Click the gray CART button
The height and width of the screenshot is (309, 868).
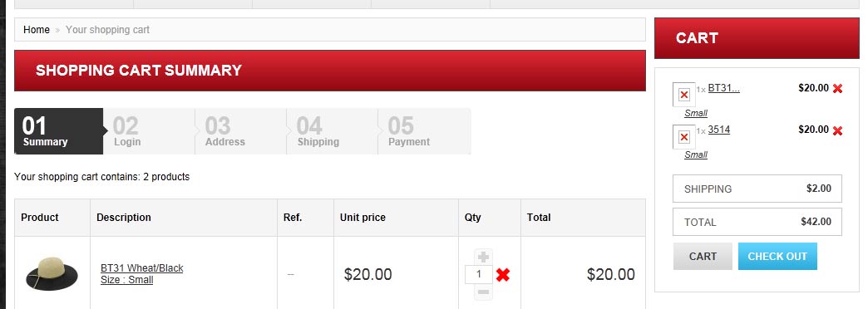pos(703,257)
